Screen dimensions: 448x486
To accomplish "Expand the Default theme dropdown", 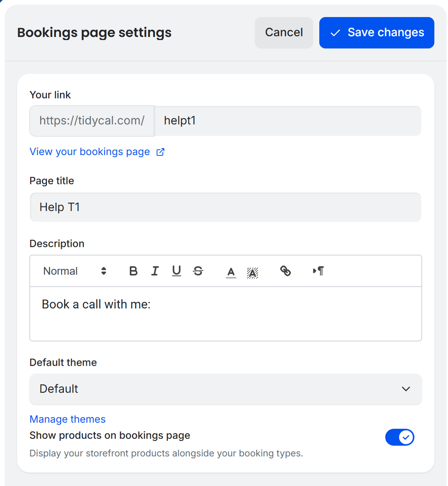I will (226, 389).
